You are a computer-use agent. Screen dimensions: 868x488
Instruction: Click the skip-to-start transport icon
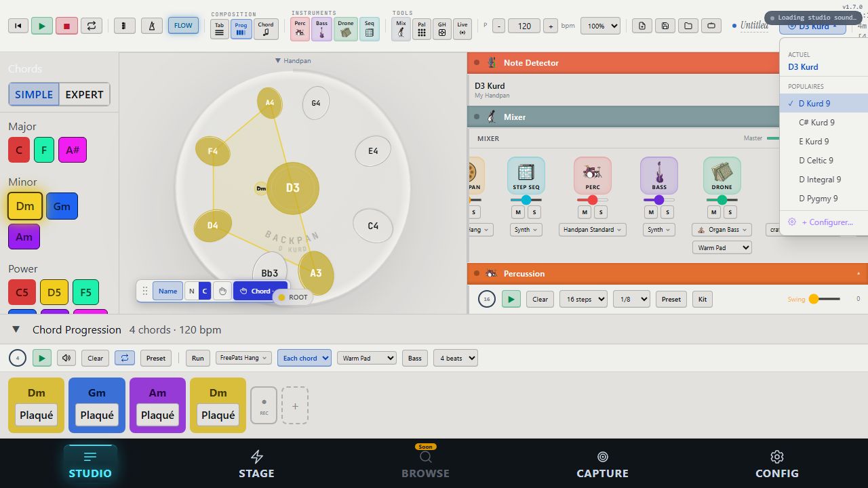(18, 26)
